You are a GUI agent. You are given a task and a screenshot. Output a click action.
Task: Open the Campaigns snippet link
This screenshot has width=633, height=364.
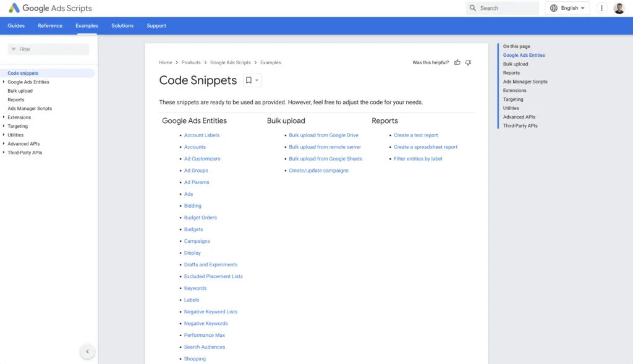(197, 241)
